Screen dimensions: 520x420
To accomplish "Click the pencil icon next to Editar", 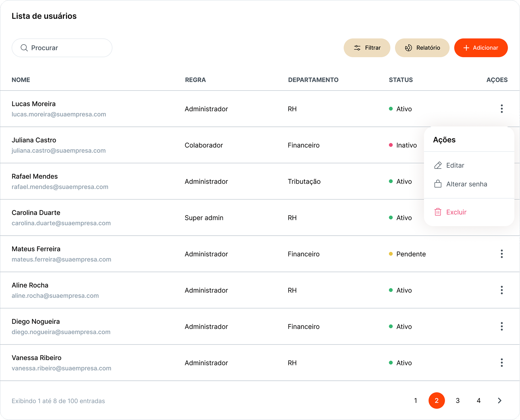I will point(438,165).
